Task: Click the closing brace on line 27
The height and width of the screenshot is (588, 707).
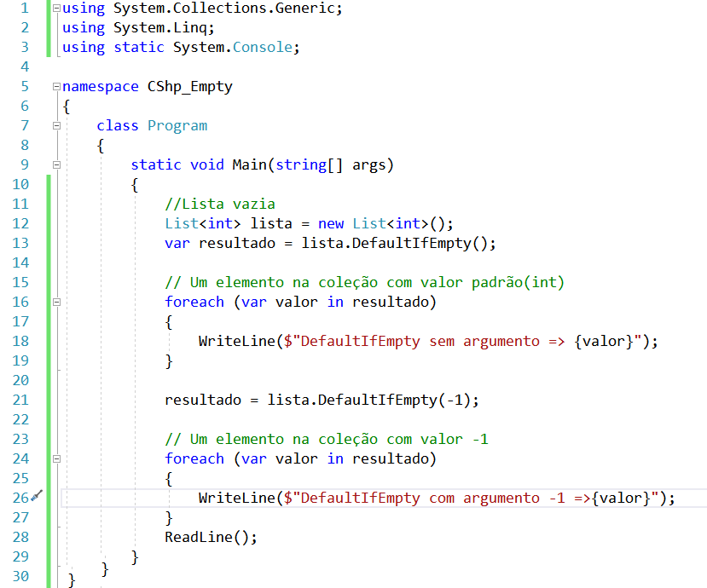Action: (169, 518)
